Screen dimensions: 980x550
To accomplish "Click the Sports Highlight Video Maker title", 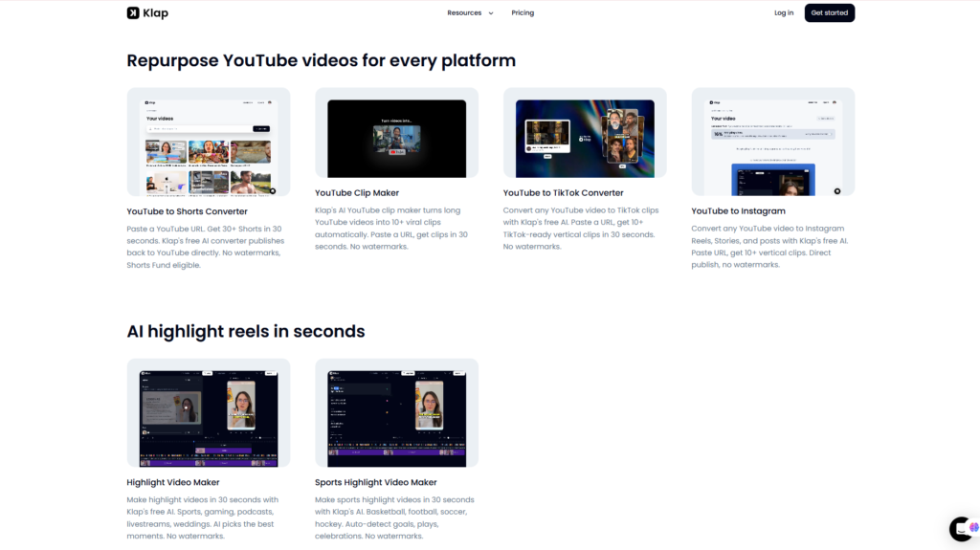I will click(375, 482).
